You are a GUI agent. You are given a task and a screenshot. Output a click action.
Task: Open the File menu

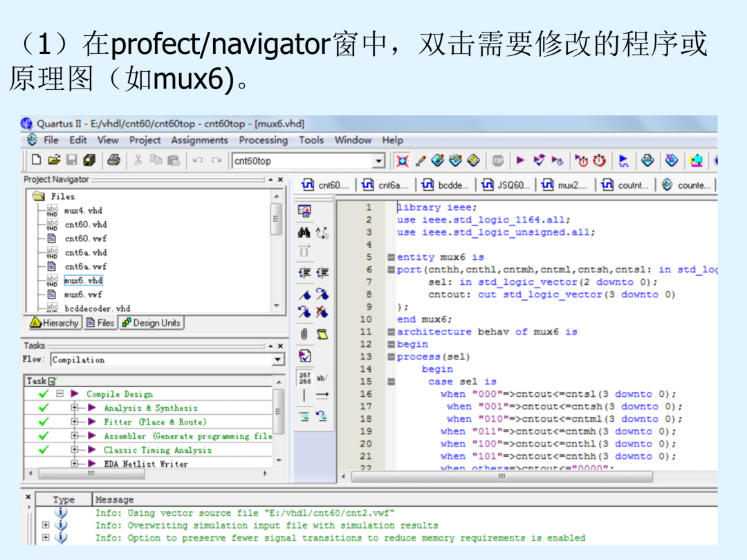point(51,140)
